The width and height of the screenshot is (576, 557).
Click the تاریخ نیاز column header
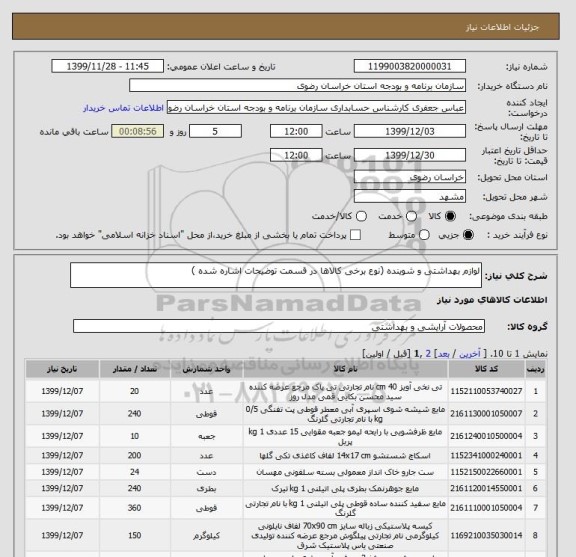coord(62,369)
